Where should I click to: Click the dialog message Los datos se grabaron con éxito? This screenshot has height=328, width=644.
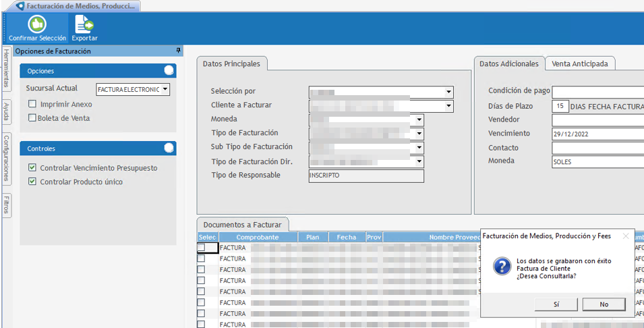(x=564, y=261)
